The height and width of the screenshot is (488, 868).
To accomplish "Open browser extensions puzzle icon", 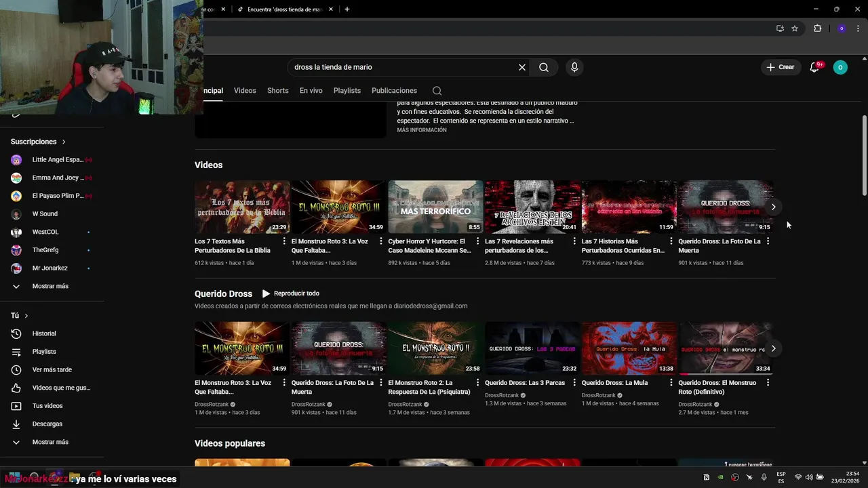I will (817, 28).
